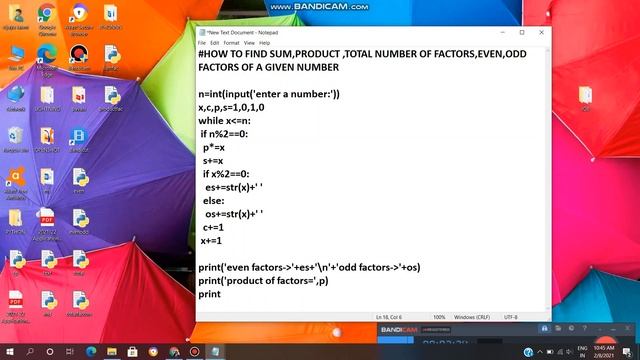Click the '#HOW TO FIND SUM,PRODUCT' comment line
The width and height of the screenshot is (640, 360).
pyautogui.click(x=362, y=60)
